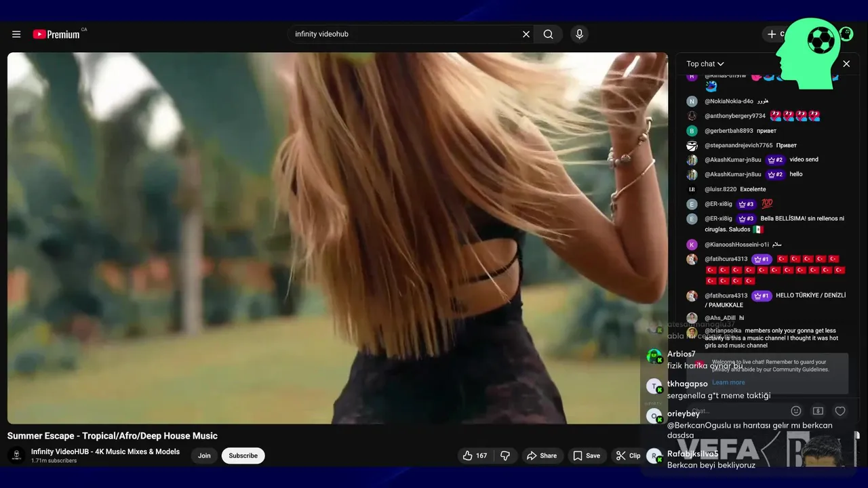Go to YouTube Premium home logo
Viewport: 868px width, 488px height.
[57, 34]
